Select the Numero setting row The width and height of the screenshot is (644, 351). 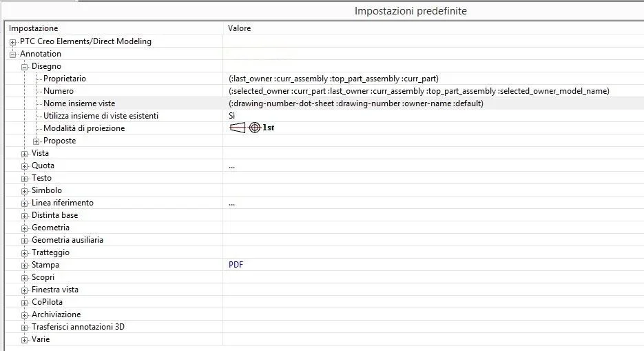coord(324,91)
